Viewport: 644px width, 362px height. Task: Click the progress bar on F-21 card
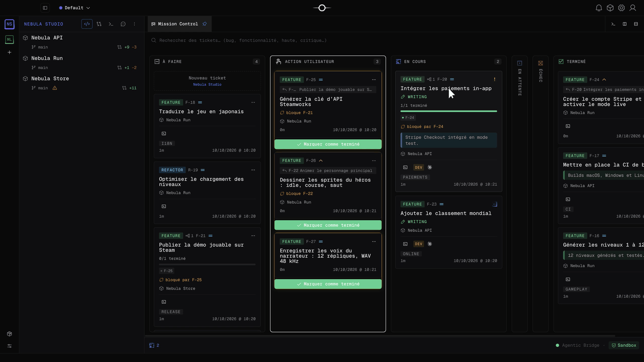[x=207, y=264]
